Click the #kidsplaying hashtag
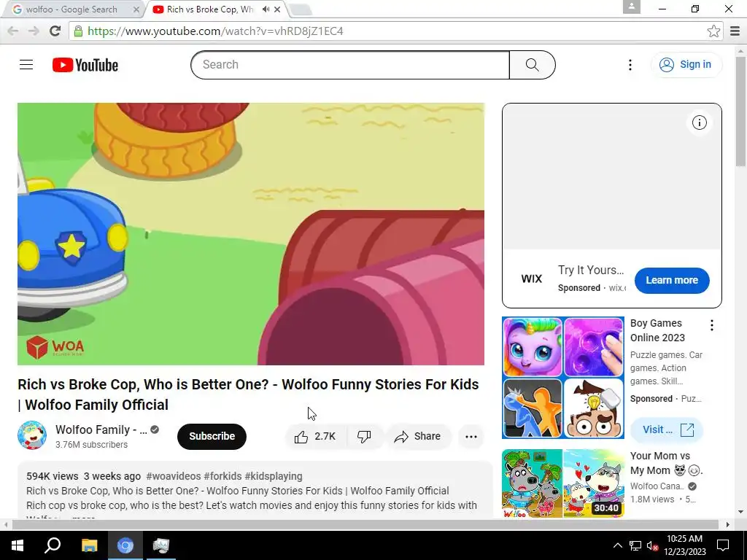Viewport: 747px width, 560px height. click(x=274, y=476)
